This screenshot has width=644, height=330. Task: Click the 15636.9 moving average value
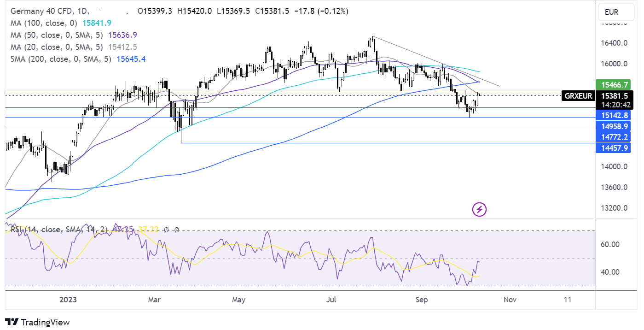[122, 35]
